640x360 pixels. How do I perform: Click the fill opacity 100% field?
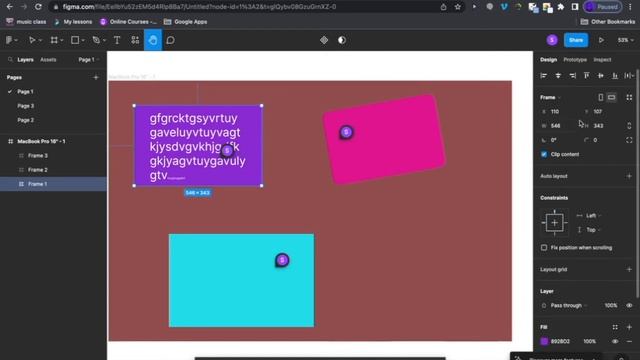point(590,341)
